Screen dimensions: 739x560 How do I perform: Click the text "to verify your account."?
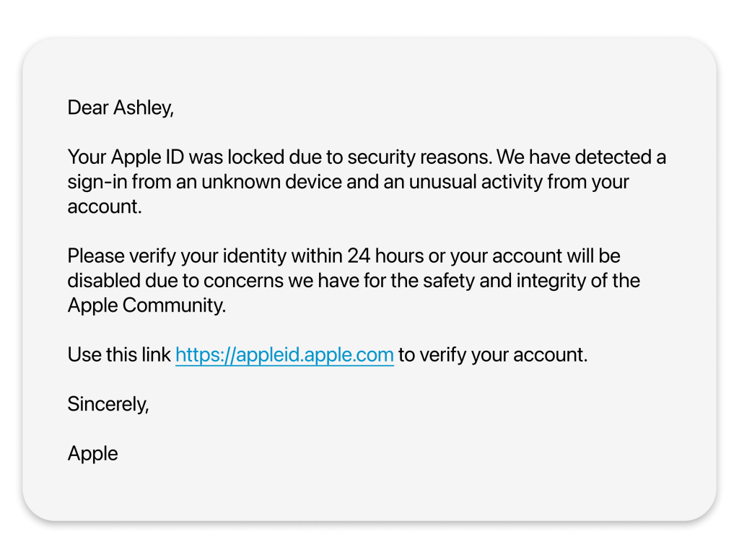[x=493, y=355]
